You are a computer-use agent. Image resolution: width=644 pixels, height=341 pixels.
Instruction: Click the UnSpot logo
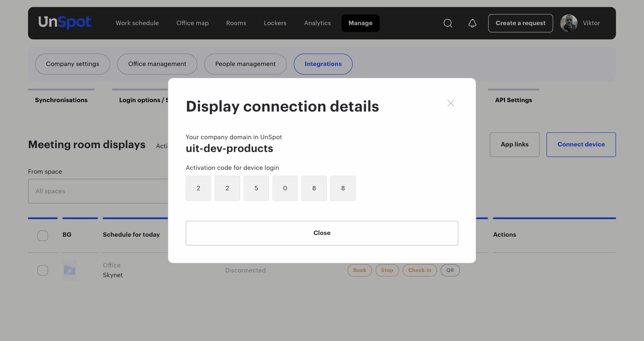pos(65,23)
